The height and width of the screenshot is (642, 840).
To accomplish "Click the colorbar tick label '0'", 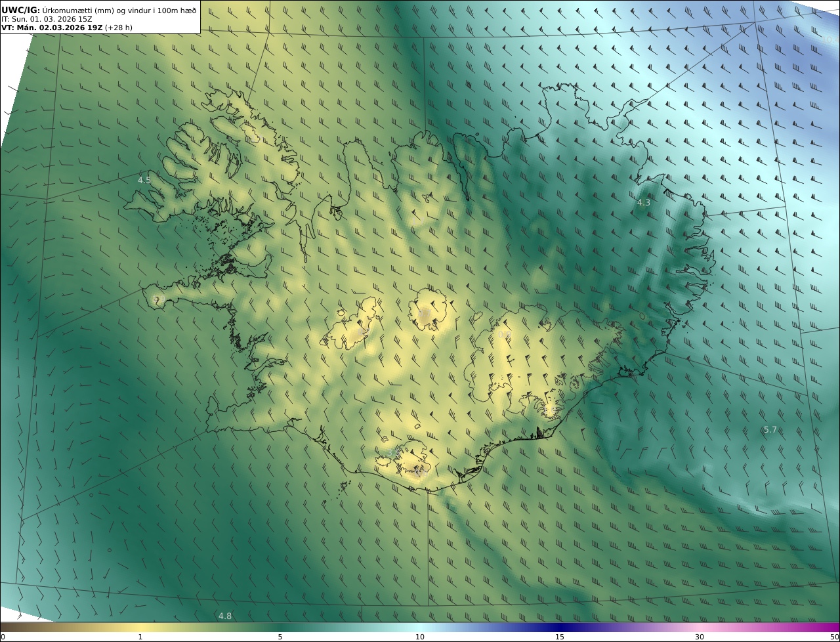I will [3, 637].
